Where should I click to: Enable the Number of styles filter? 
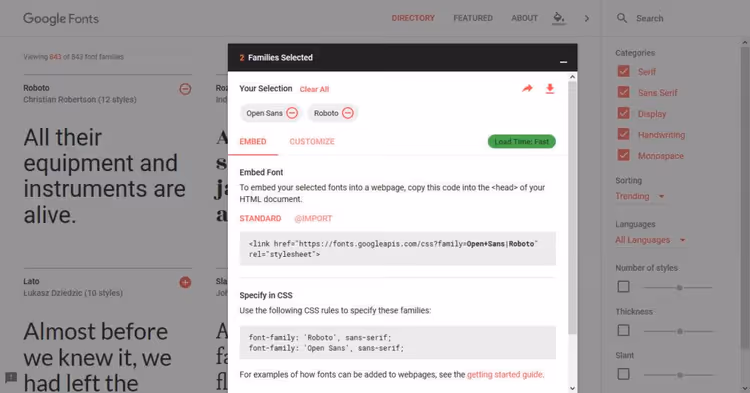coord(623,287)
